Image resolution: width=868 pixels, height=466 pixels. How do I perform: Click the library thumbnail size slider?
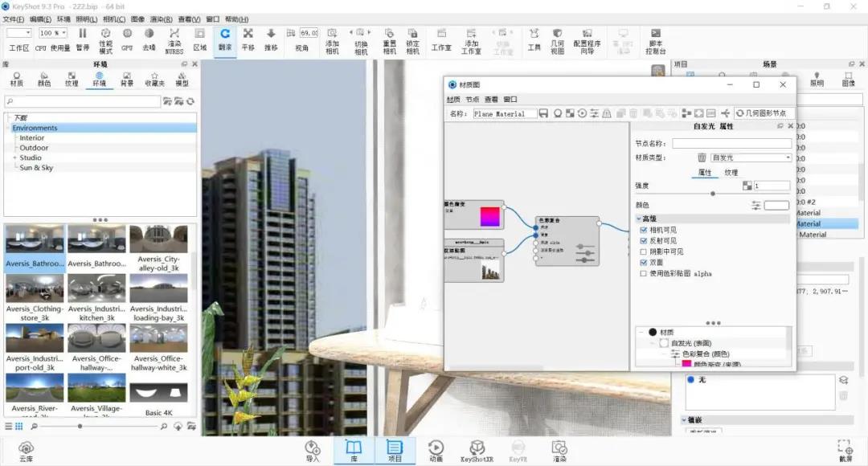pyautogui.click(x=80, y=426)
